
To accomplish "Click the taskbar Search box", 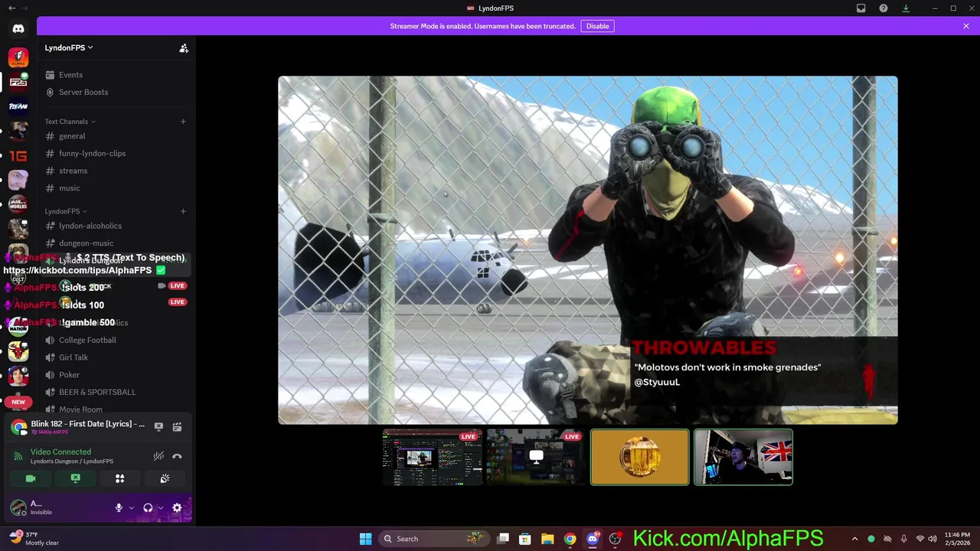I will click(x=436, y=539).
